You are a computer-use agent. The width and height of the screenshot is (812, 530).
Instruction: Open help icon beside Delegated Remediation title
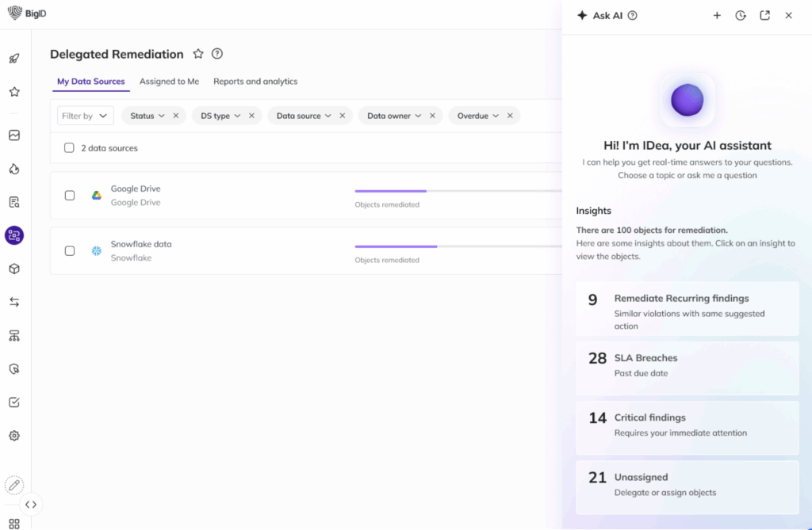tap(217, 54)
